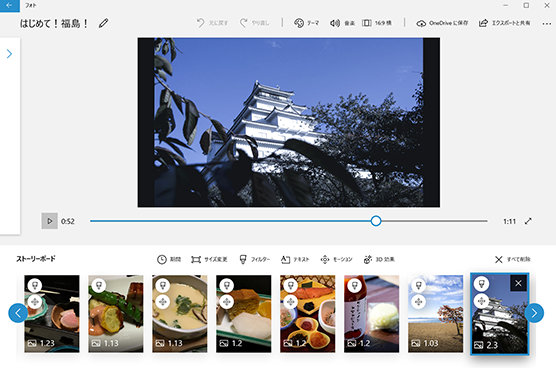Screen dimensions: 556x368
Task: Click filter badge on castle clip
Action: (482, 284)
